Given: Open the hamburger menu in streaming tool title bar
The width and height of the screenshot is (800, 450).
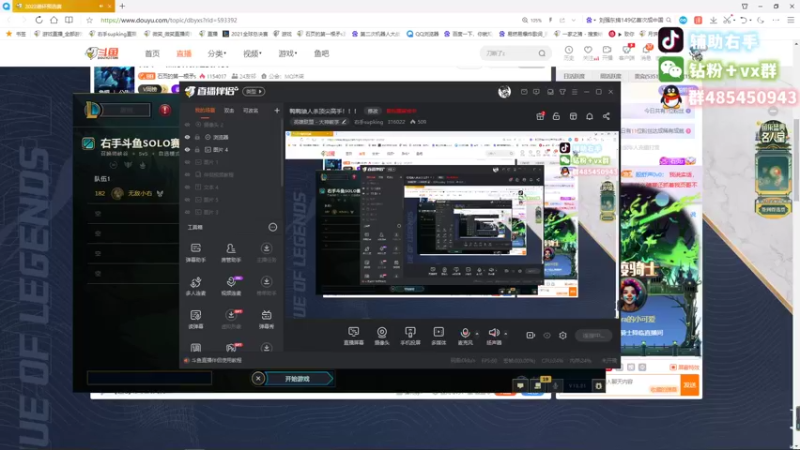Looking at the screenshot, I should pyautogui.click(x=574, y=92).
